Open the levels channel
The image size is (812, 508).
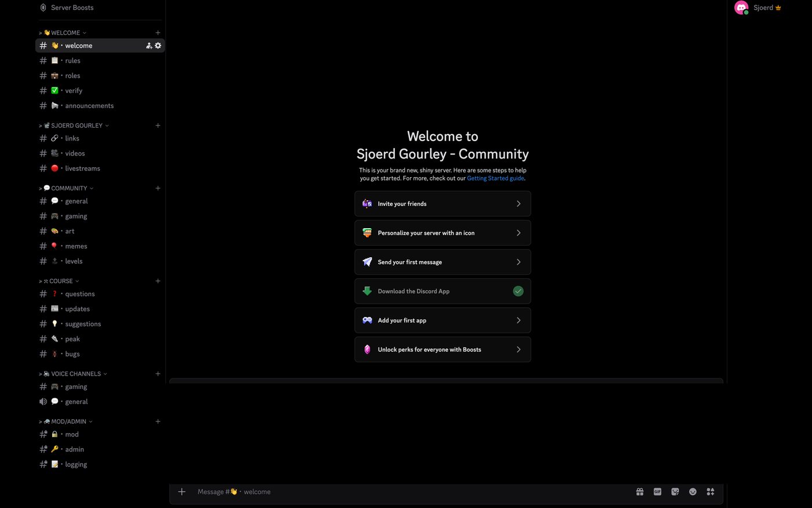(x=100, y=261)
